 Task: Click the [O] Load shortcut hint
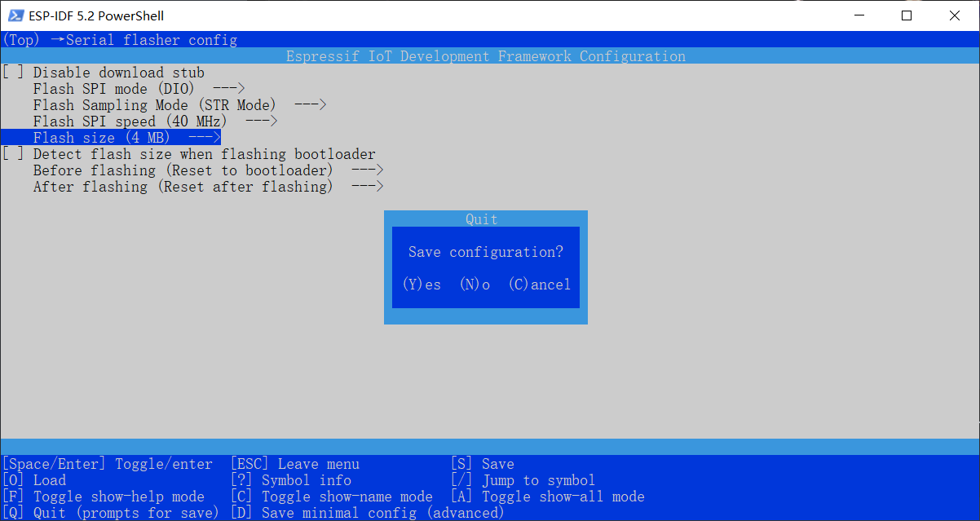point(34,480)
